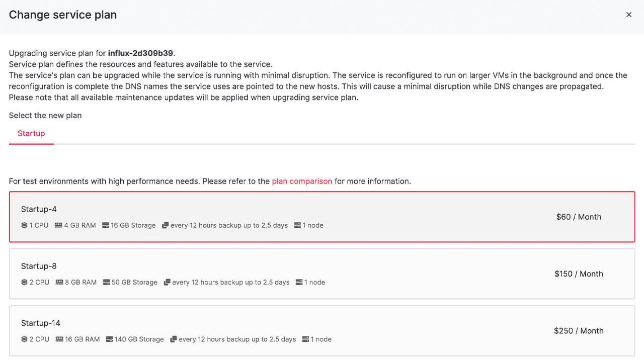Click the $250 / Month price
Image resolution: width=644 pixels, height=362 pixels.
tap(579, 330)
